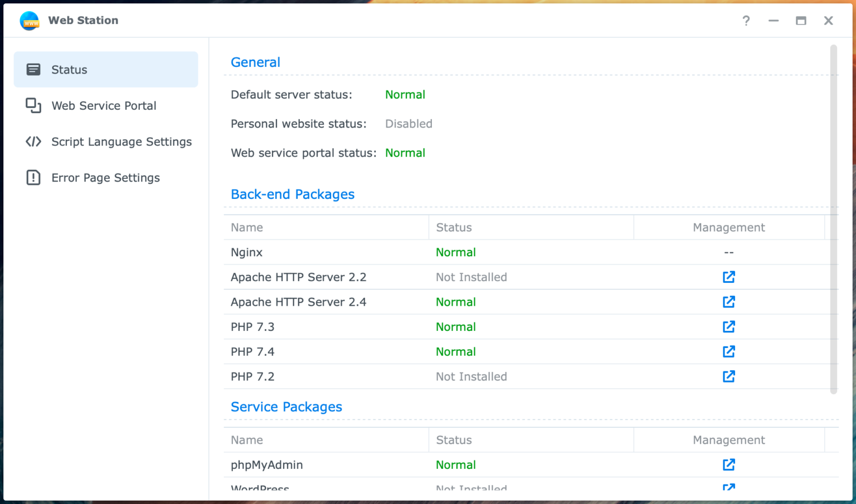
Task: Open management for PHP 7.3
Action: coord(728,327)
